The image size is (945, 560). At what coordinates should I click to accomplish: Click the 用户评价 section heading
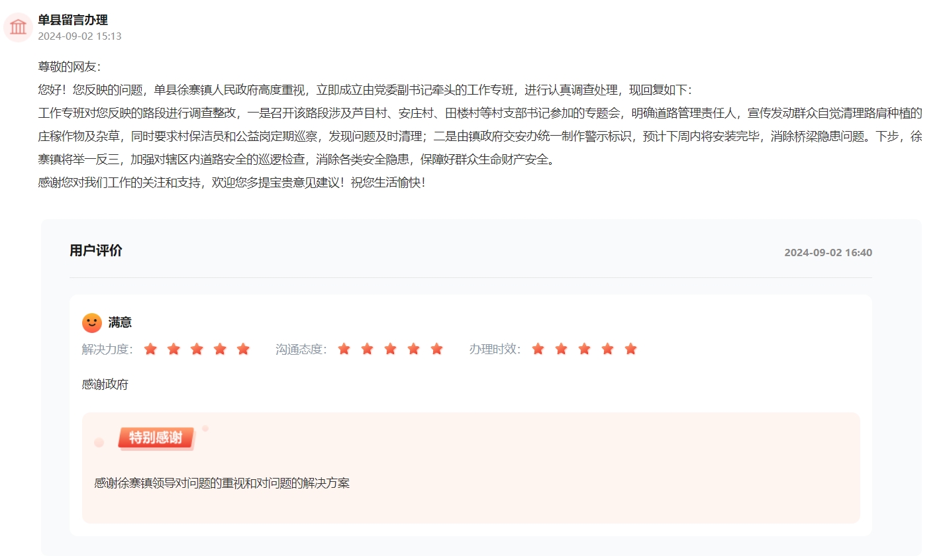(96, 250)
